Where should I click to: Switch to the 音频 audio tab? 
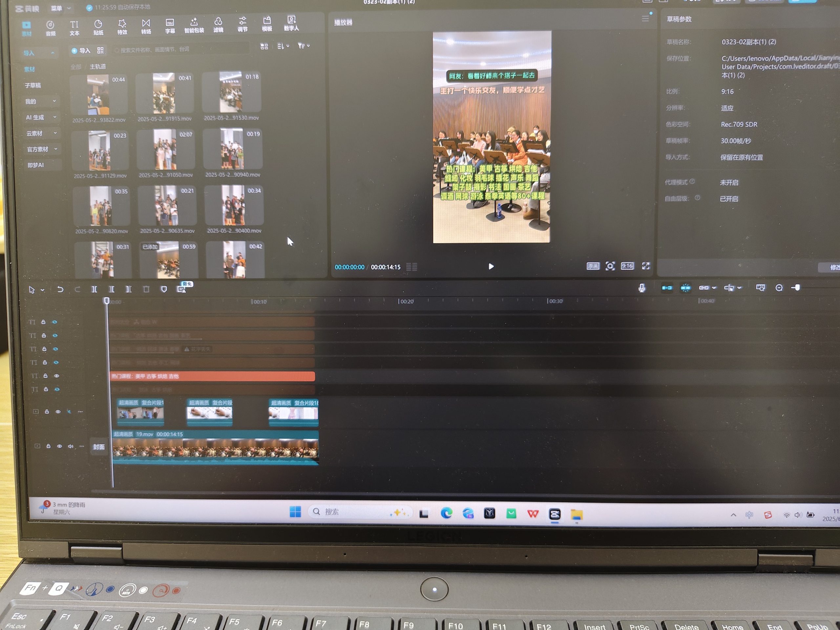[50, 28]
